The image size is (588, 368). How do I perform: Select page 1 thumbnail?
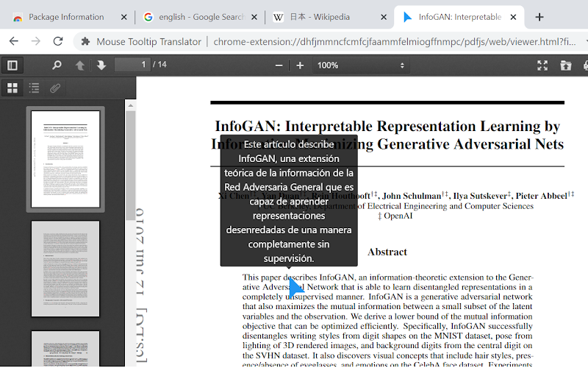[x=65, y=159]
